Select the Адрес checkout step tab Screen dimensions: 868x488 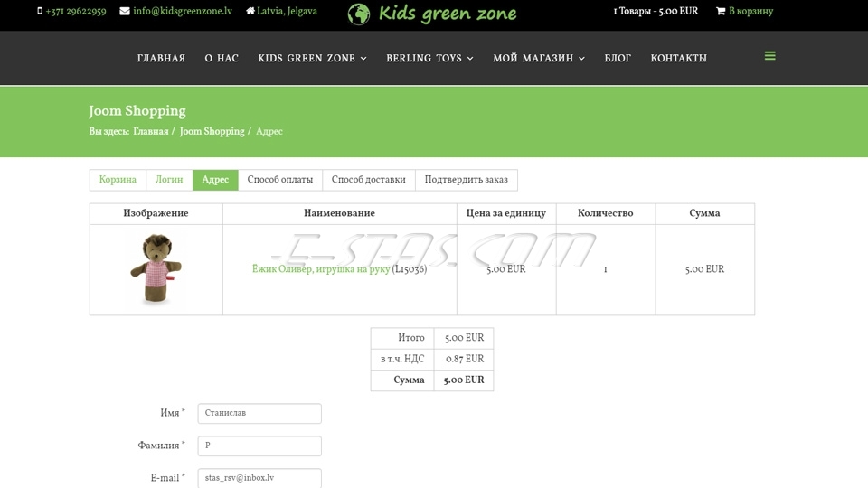pyautogui.click(x=215, y=180)
